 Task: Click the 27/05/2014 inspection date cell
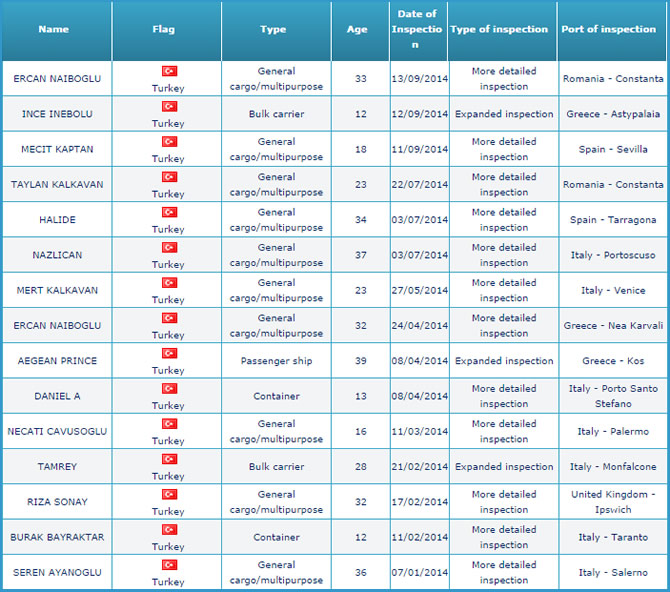(x=419, y=291)
